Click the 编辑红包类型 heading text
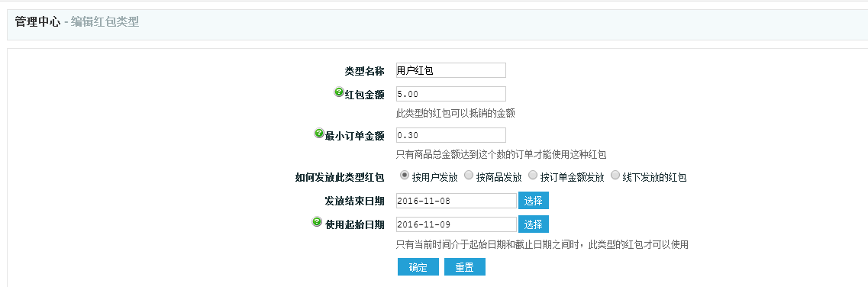This screenshot has height=287, width=868. pos(105,23)
